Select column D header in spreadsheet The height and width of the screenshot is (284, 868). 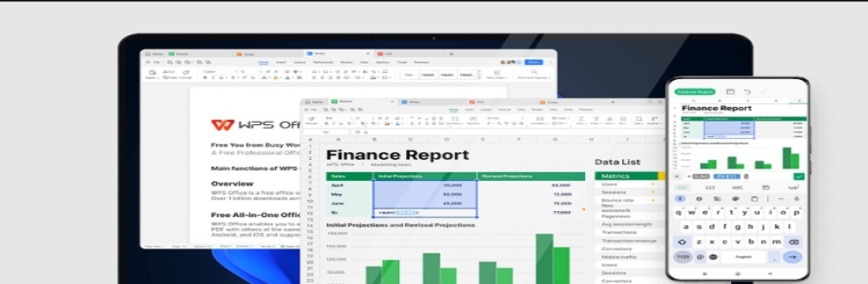click(446, 139)
